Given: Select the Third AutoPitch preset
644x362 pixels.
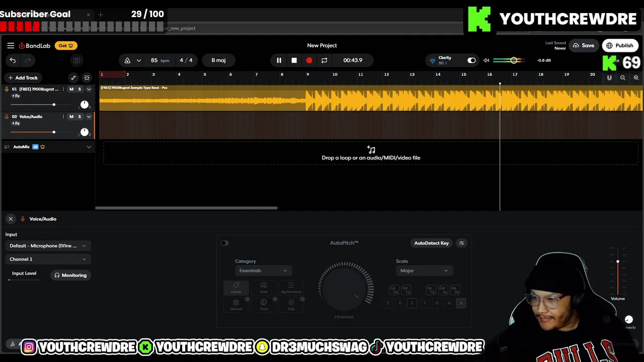Looking at the screenshot, I should 264,304.
